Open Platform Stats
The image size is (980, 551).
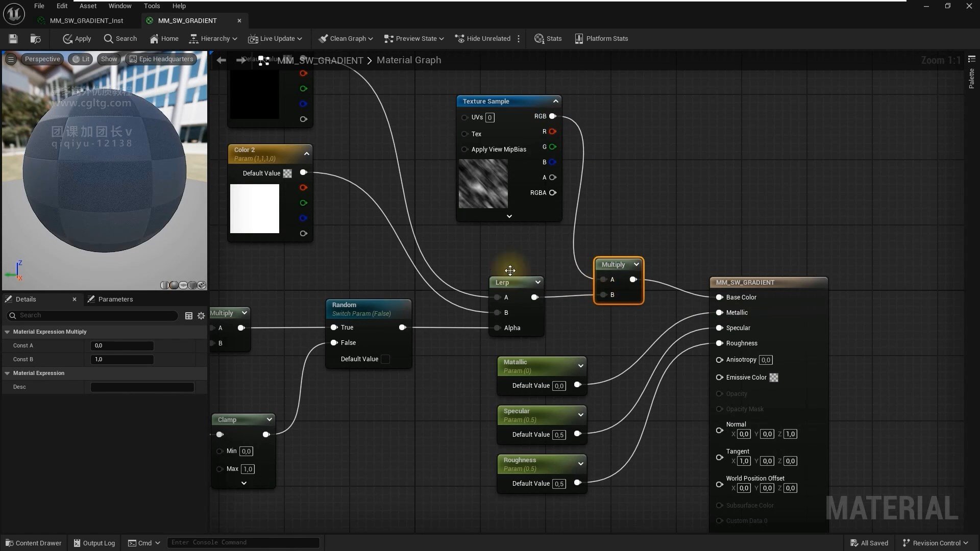(601, 39)
